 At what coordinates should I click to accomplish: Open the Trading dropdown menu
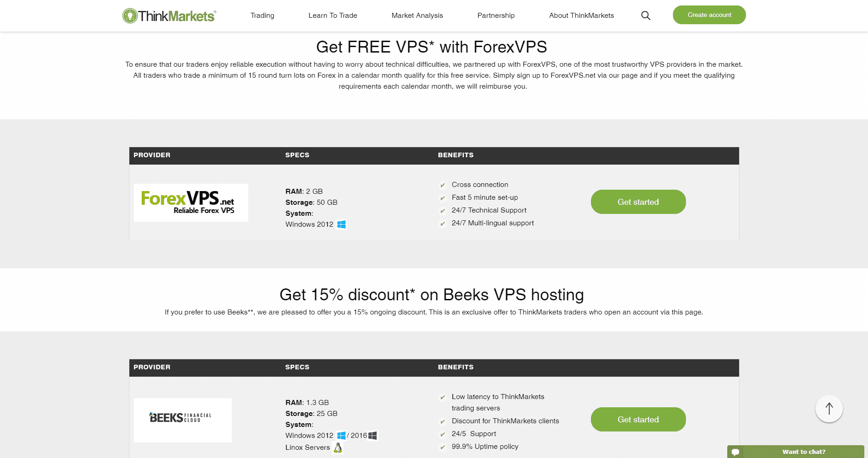261,15
